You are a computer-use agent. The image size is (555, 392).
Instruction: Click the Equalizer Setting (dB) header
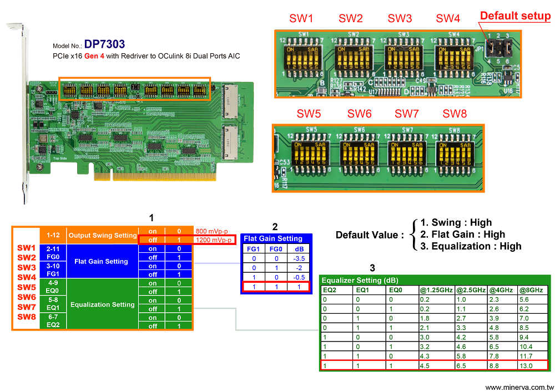[x=360, y=281]
